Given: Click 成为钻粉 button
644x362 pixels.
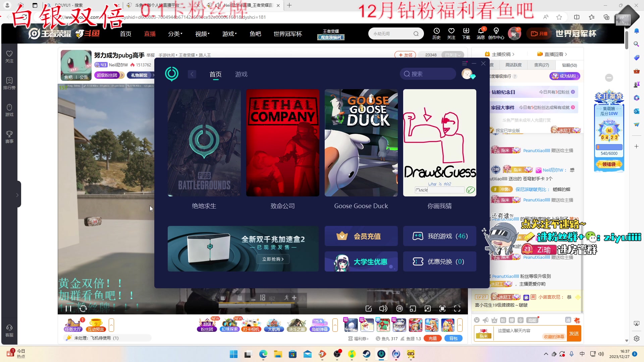Looking at the screenshot, I should click(x=565, y=76).
